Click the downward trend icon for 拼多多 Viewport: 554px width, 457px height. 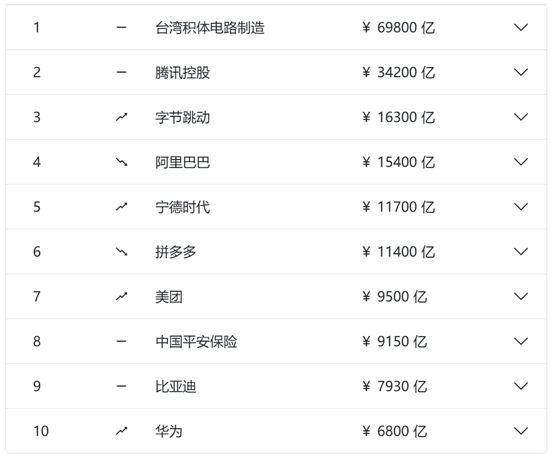click(x=122, y=252)
